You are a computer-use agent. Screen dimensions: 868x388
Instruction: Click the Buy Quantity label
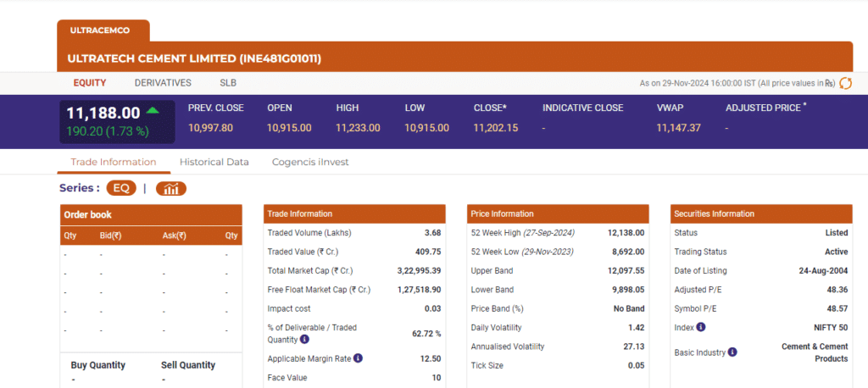pyautogui.click(x=98, y=365)
